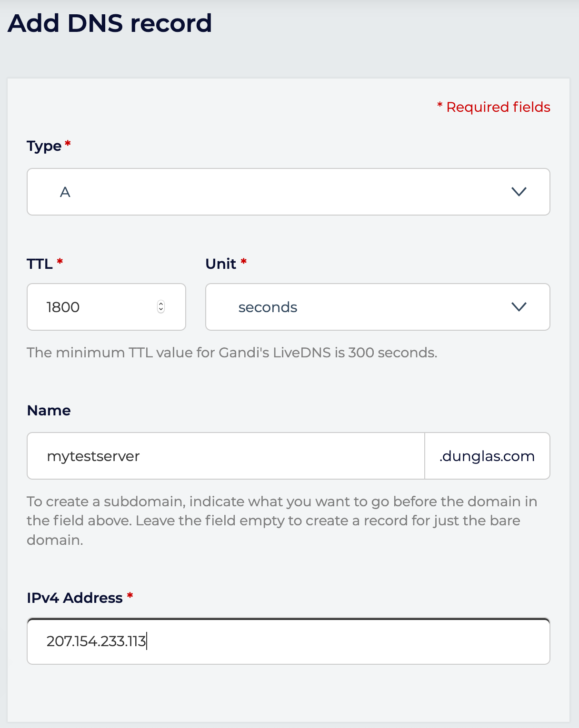This screenshot has width=579, height=728.
Task: Click the TTL stepper down arrow
Action: coord(161,310)
